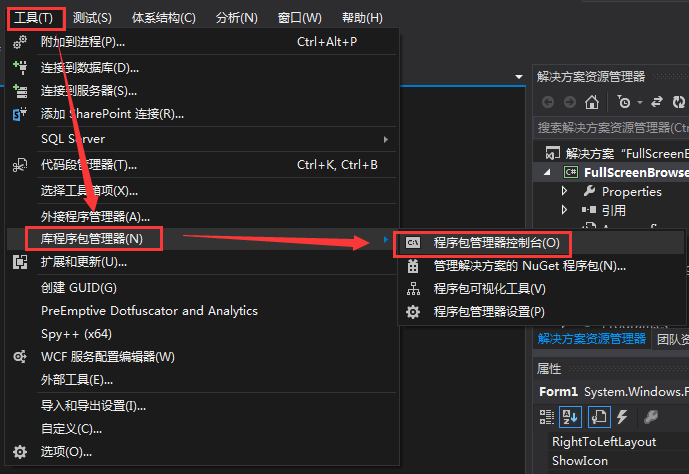
Task: Click the WCF 服务配置编辑器 gear icon
Action: (x=20, y=357)
